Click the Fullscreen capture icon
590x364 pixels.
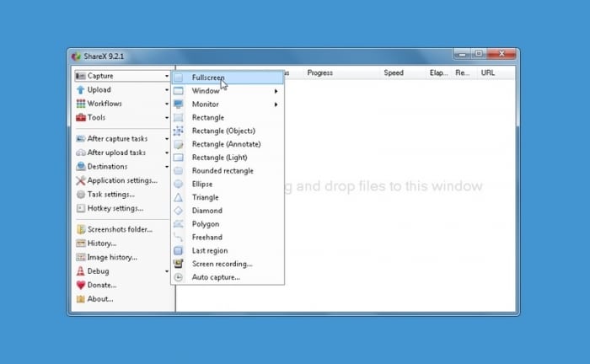coord(179,78)
